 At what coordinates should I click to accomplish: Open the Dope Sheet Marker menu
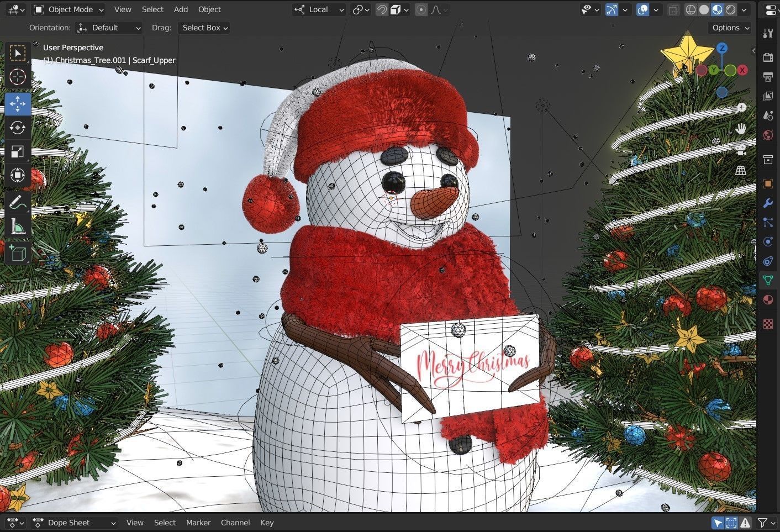(x=198, y=523)
